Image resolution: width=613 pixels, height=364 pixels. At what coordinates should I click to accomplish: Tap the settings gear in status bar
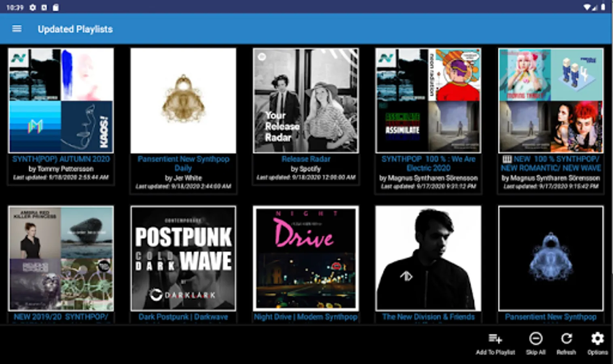point(33,7)
